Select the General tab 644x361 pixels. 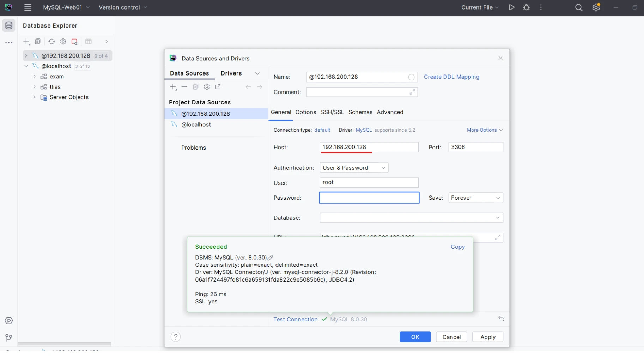(281, 112)
